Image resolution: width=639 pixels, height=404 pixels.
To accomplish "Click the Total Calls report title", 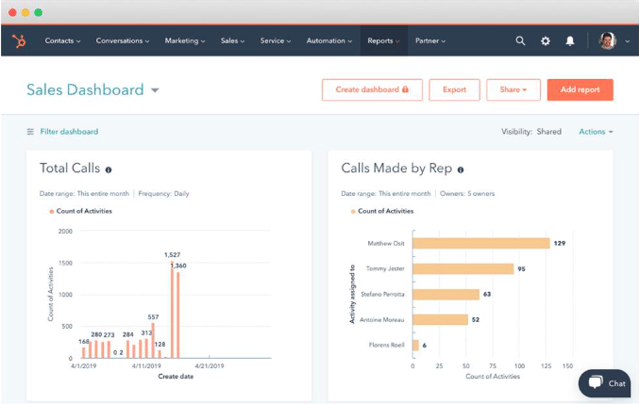I will pos(70,168).
